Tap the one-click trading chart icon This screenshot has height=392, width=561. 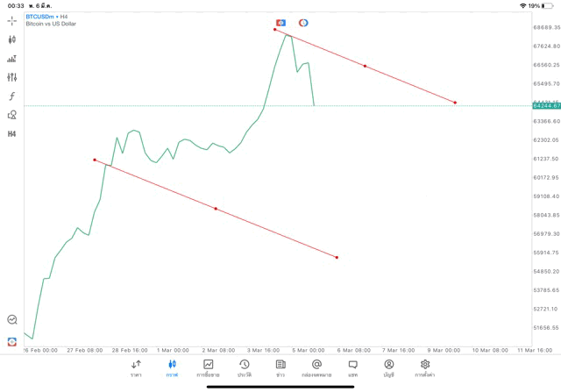(x=11, y=59)
